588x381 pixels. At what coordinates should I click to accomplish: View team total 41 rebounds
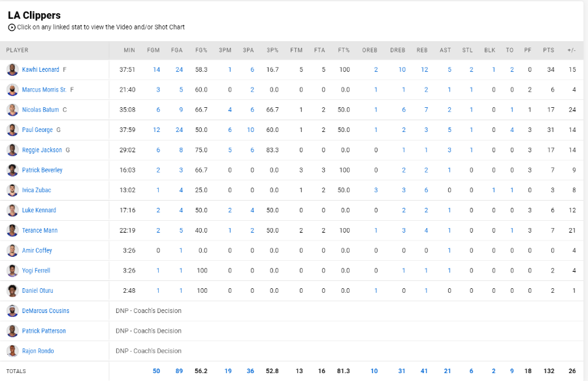tap(424, 371)
